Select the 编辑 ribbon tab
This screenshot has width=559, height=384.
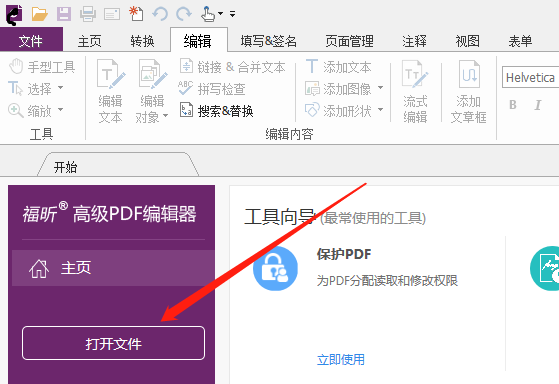coord(198,41)
